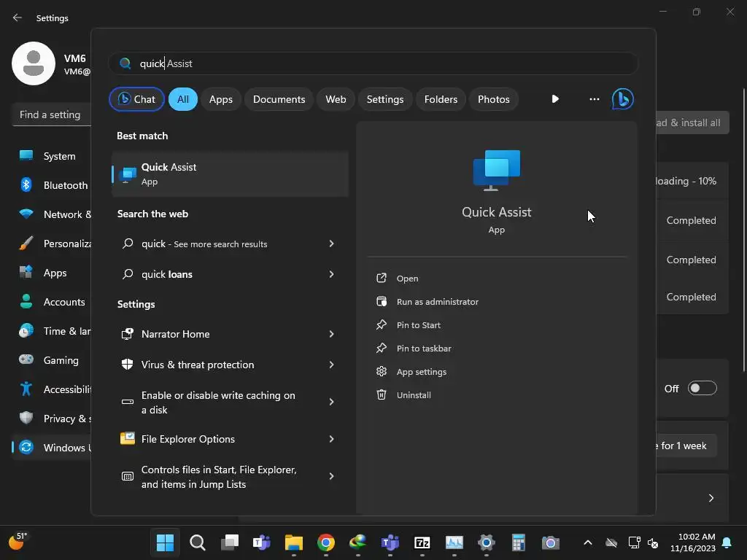Screen dimensions: 747x560
Task: Expand File Explorer Options arrow
Action: pyautogui.click(x=331, y=439)
